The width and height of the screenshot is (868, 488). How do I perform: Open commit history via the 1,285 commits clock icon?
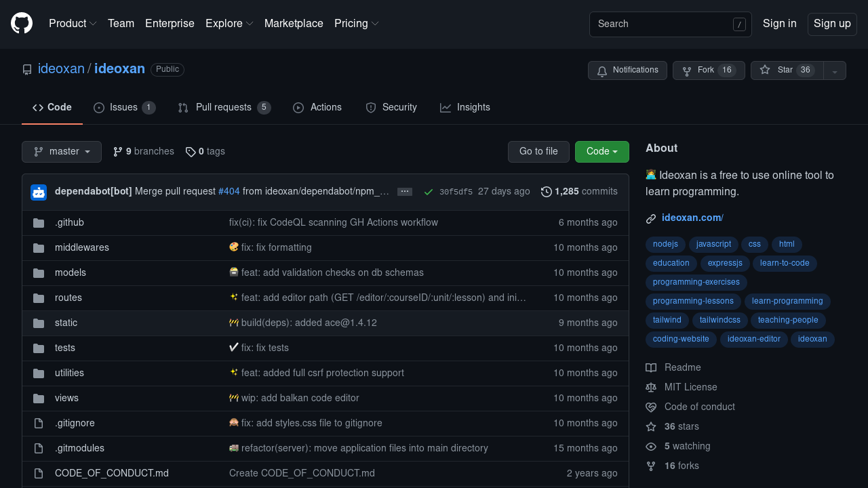click(547, 191)
